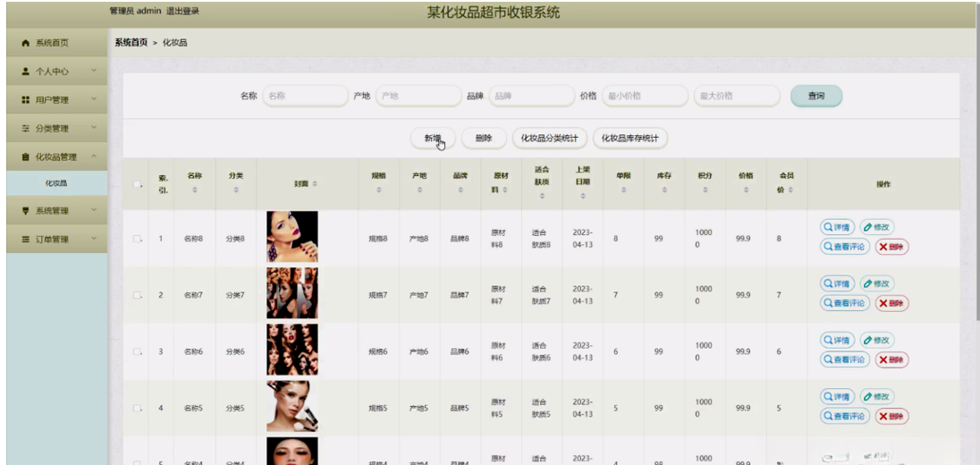
Task: Sort by 规格 column arrows
Action: pyautogui.click(x=379, y=190)
